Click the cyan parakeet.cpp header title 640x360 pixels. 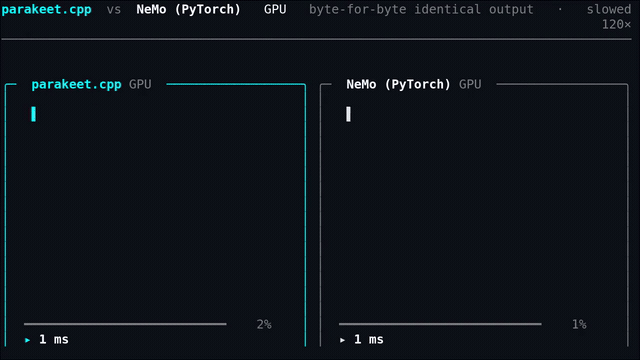[x=46, y=10]
